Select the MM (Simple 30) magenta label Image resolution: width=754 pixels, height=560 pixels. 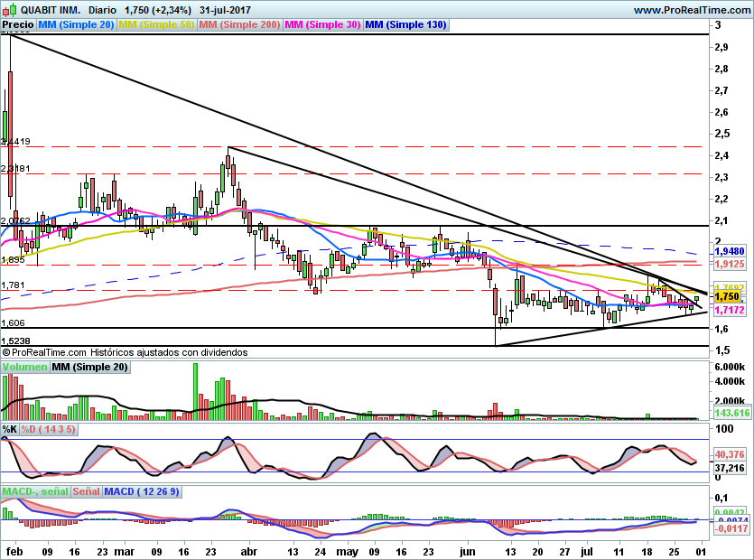tap(322, 24)
